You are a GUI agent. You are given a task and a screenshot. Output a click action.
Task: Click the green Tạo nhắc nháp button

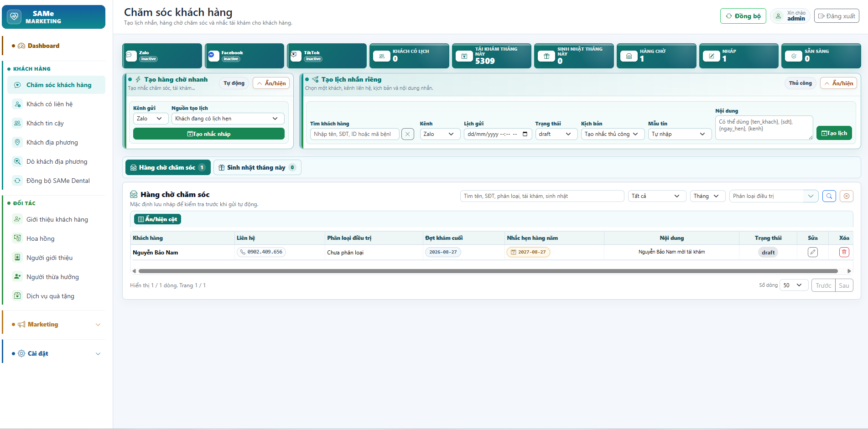tap(209, 134)
